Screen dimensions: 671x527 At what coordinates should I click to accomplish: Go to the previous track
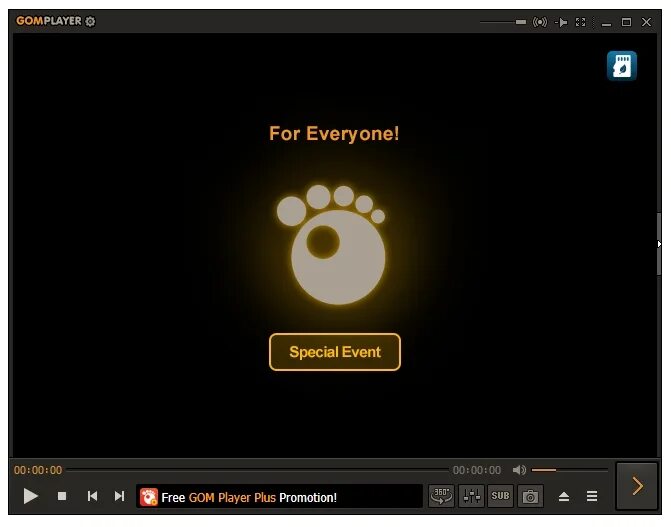pyautogui.click(x=92, y=496)
